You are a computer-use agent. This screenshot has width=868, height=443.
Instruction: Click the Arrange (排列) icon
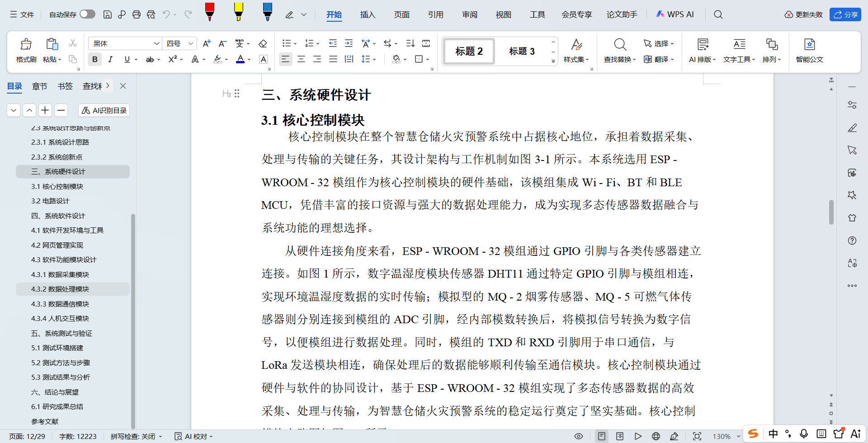point(772,44)
